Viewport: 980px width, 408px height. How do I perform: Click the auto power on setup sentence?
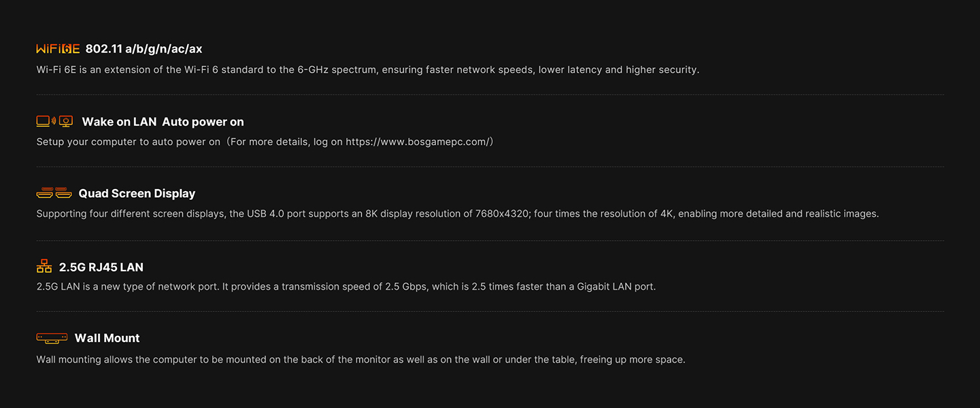(x=129, y=142)
